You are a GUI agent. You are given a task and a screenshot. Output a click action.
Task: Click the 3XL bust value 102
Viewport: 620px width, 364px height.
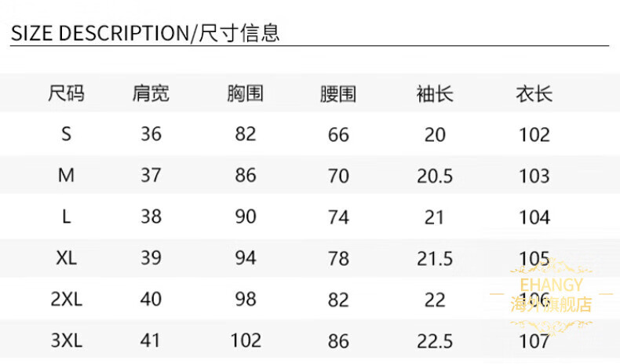coord(246,340)
